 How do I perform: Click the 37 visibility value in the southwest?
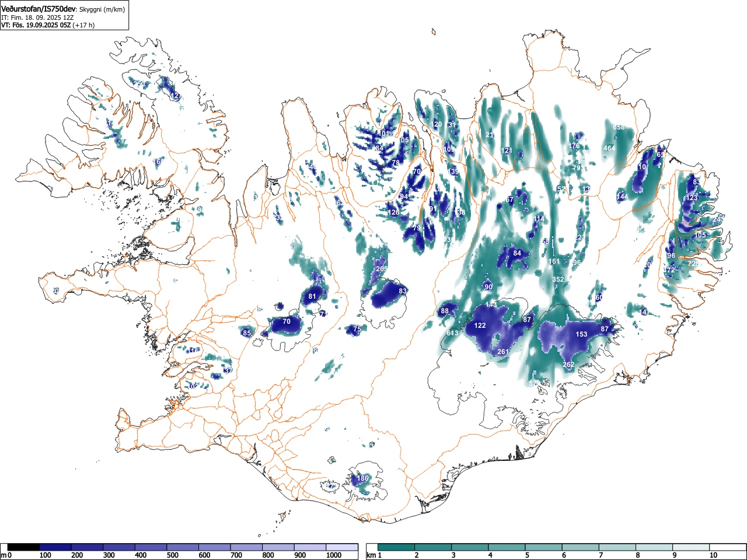click(228, 370)
